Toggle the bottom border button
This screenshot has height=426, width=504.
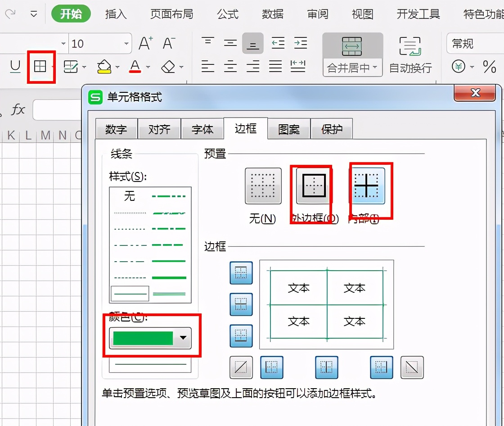241,336
